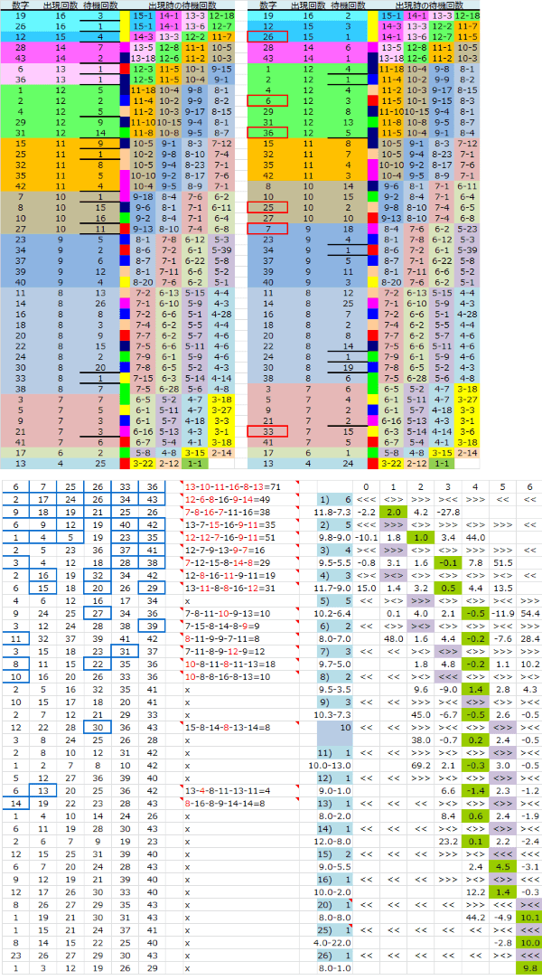Viewport: 542px width, 980px height.
Task: Select the label cell 20) 1
Action: [335, 903]
